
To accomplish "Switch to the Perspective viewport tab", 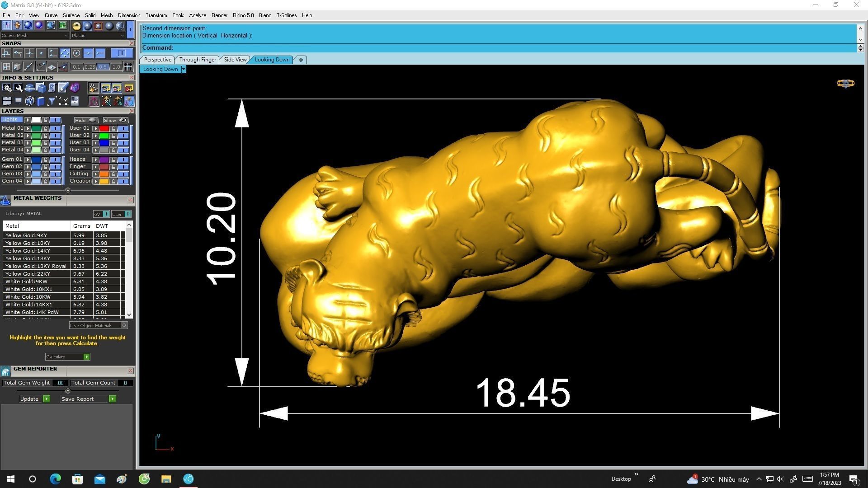I will click(157, 60).
